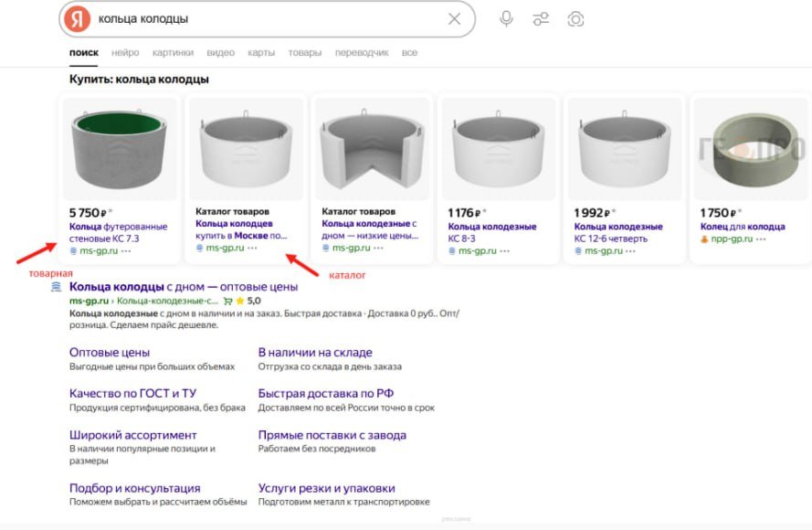Screen dimensions: 812x530
Task: Follow the 'Оптовые цены' sitelink
Action: pos(110,352)
